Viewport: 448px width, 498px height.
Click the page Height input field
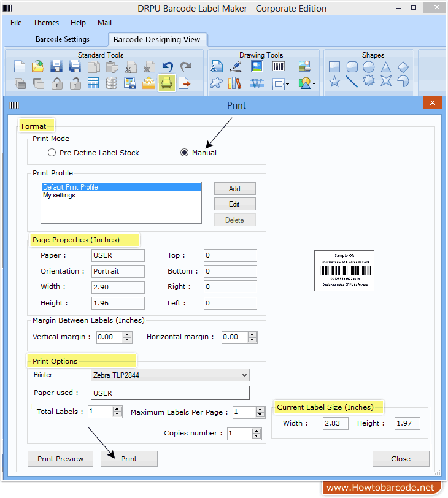118,304
